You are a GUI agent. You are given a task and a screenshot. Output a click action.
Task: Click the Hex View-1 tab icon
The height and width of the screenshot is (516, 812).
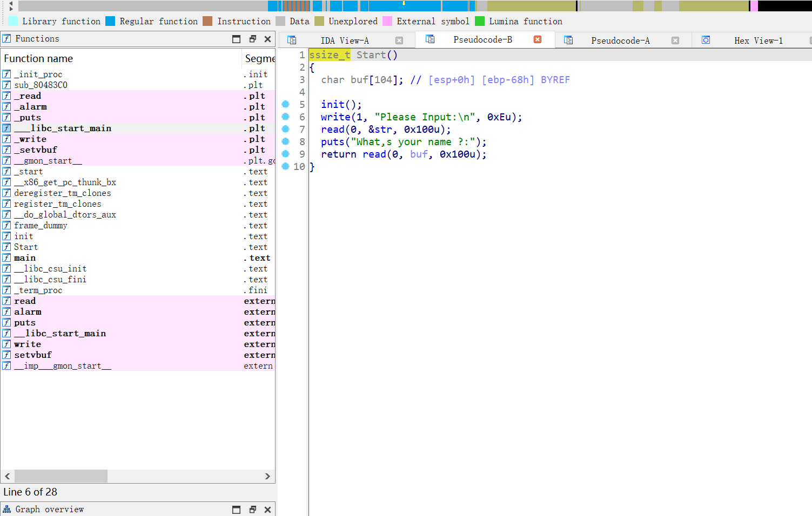[706, 40]
